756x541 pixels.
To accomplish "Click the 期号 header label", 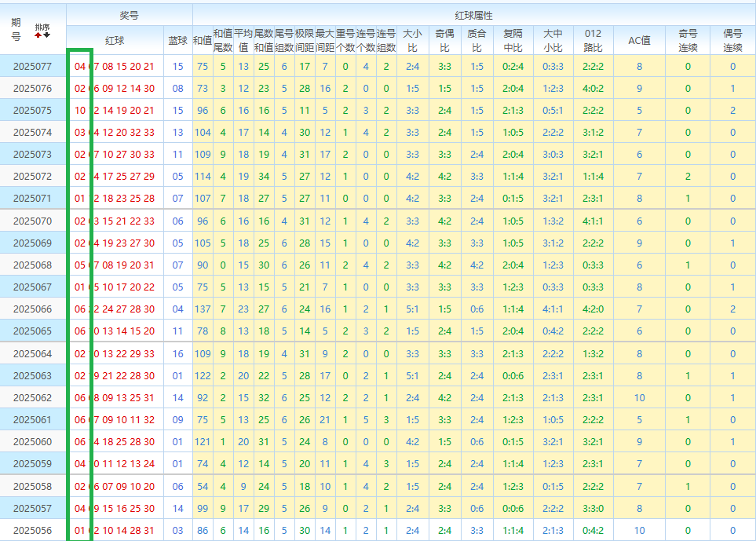I will (x=16, y=29).
